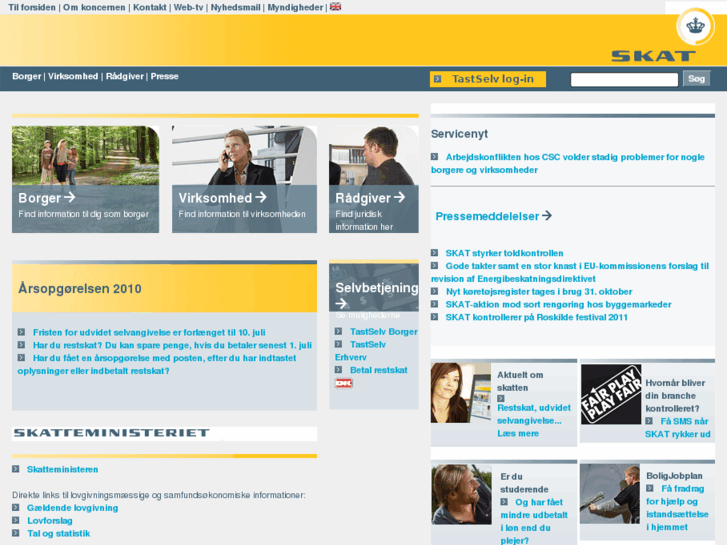Open SKAT-aktion mod sort rengøring link

coord(558,305)
